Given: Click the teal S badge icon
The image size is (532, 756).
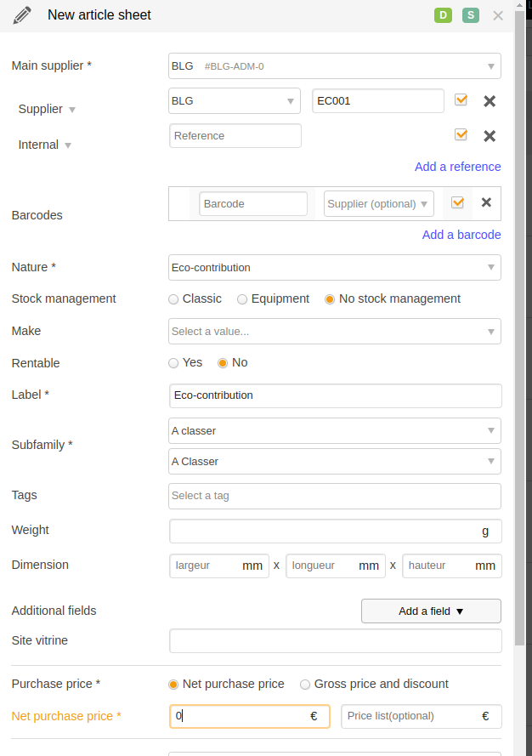Looking at the screenshot, I should (471, 15).
